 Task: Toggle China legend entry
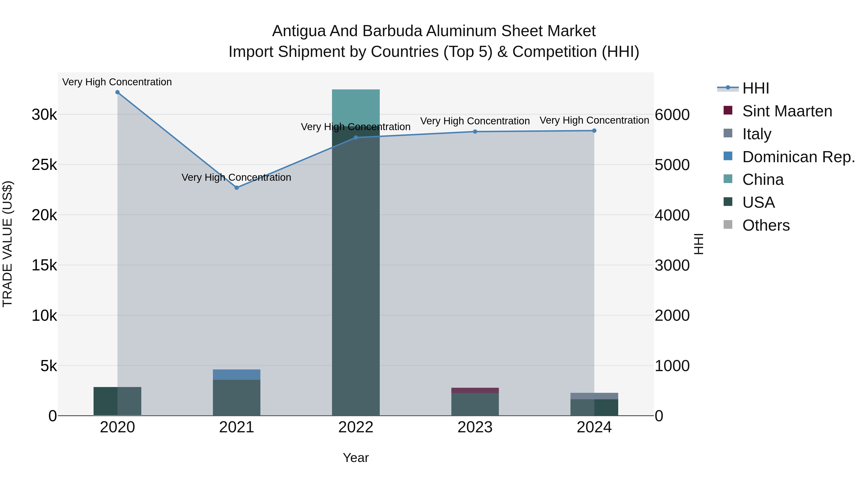(x=753, y=180)
